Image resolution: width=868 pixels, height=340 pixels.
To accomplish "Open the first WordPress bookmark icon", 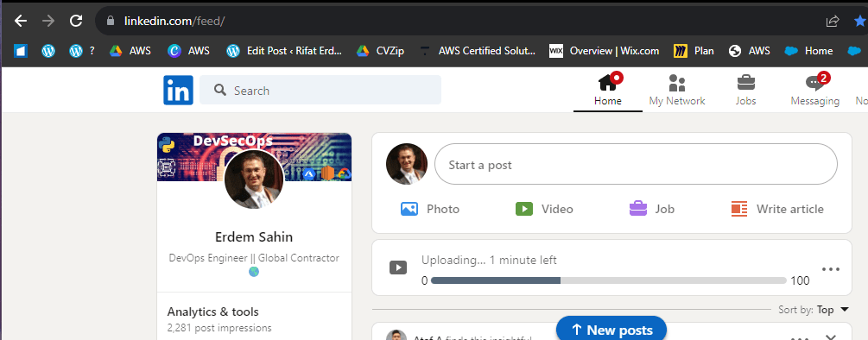I will point(48,51).
